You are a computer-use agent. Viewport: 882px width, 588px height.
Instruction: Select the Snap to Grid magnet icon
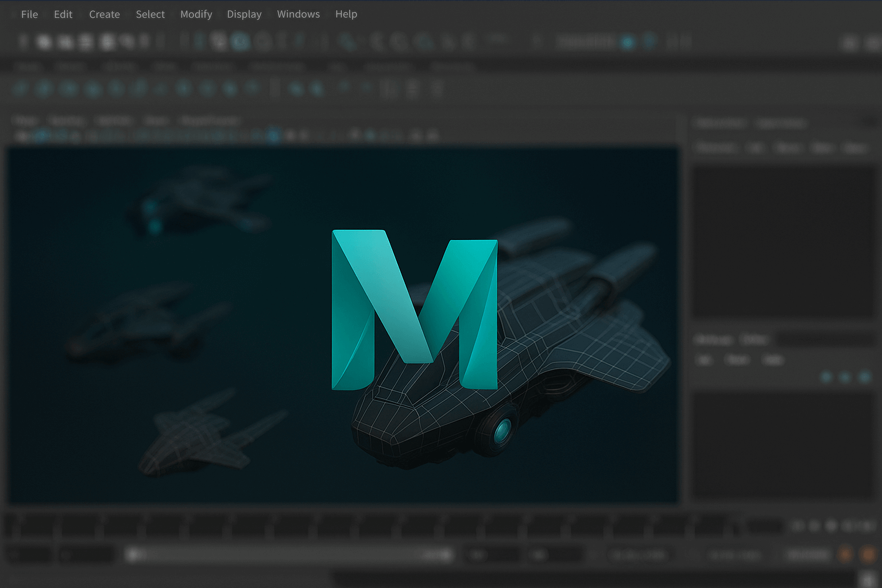[x=347, y=42]
